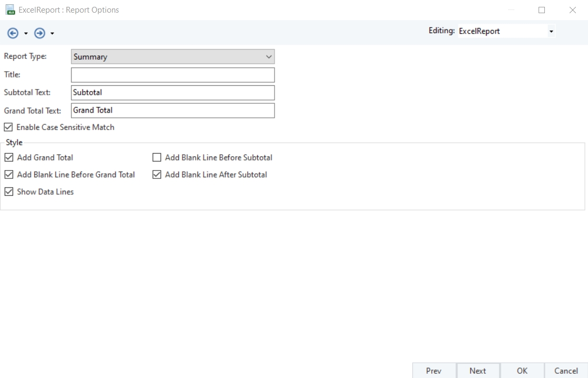Expand the Editing ExcelReport dropdown
This screenshot has width=588, height=378.
pyautogui.click(x=551, y=31)
